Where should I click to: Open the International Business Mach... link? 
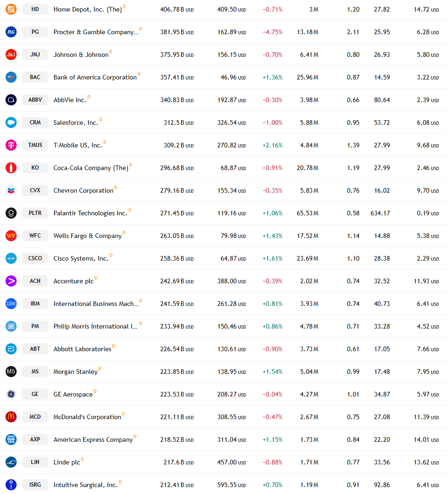[x=96, y=304]
